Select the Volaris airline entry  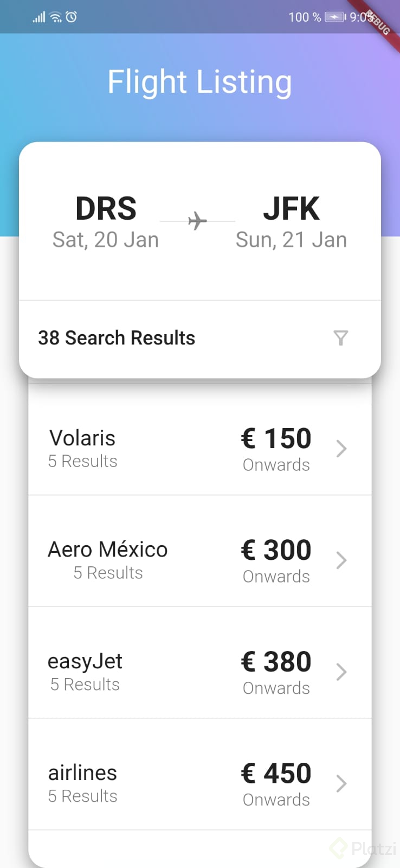tap(200, 439)
